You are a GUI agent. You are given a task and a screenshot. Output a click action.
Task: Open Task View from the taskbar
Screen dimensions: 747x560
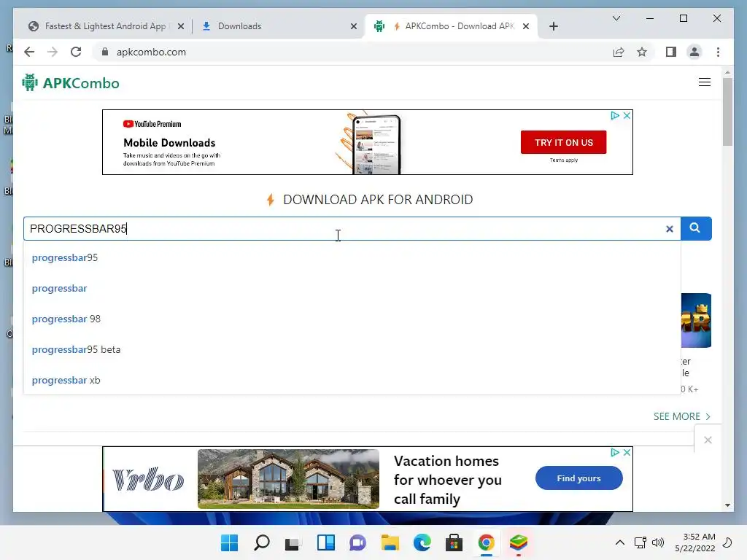293,542
